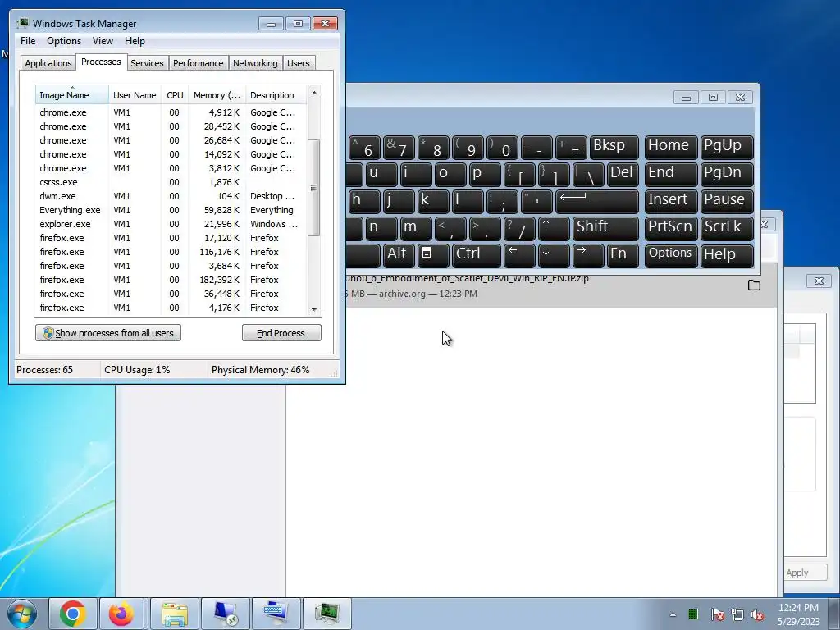Open Google Chrome from the taskbar
The width and height of the screenshot is (840, 630).
tap(73, 614)
